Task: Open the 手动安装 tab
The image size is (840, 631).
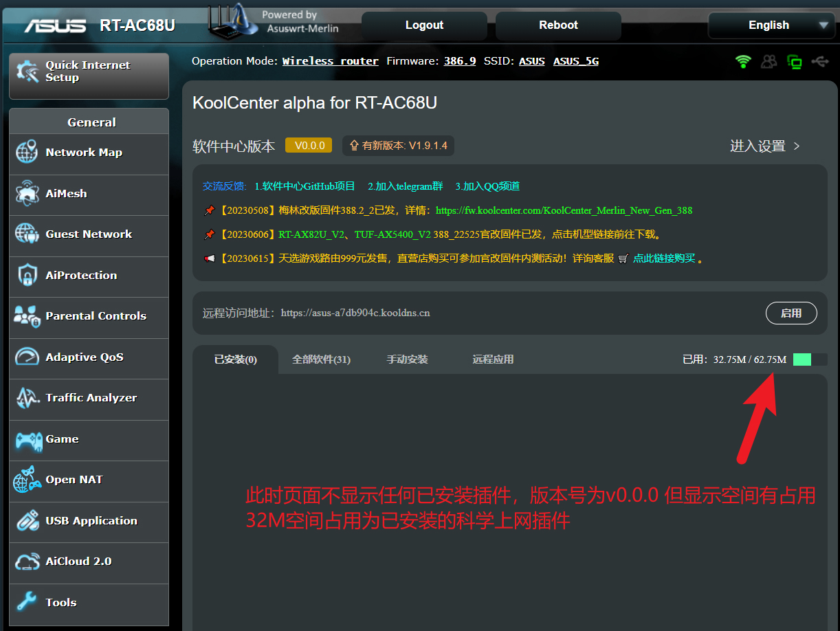Action: (x=407, y=358)
